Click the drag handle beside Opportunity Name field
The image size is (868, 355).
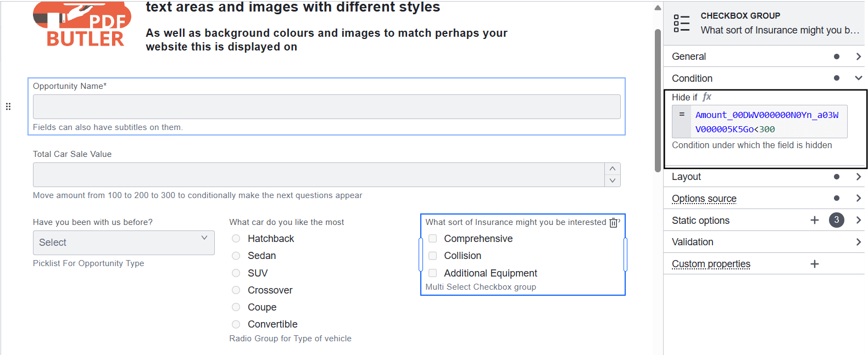(x=8, y=106)
